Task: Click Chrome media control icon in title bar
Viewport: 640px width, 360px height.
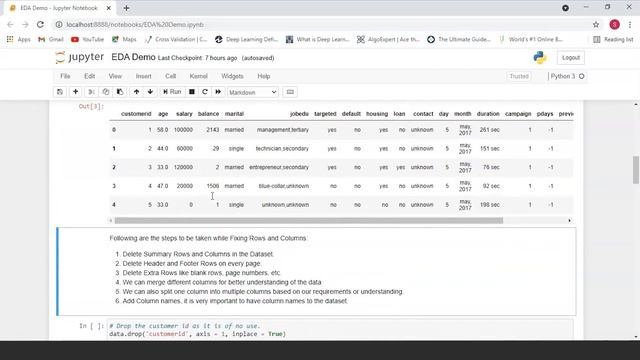Action: pyautogui.click(x=565, y=8)
